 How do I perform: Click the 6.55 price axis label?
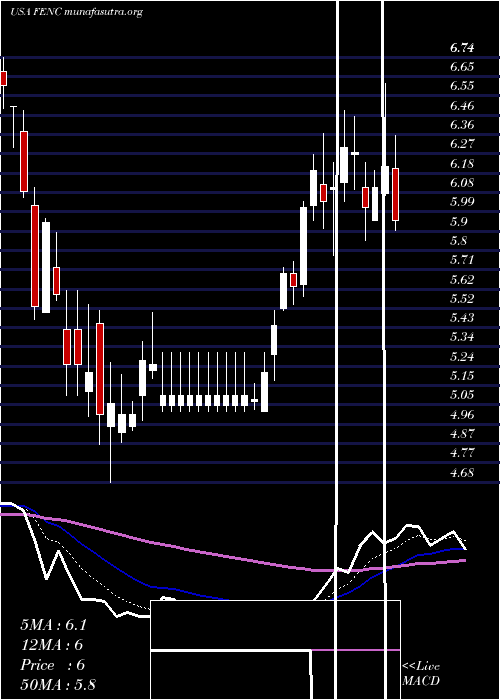[462, 86]
